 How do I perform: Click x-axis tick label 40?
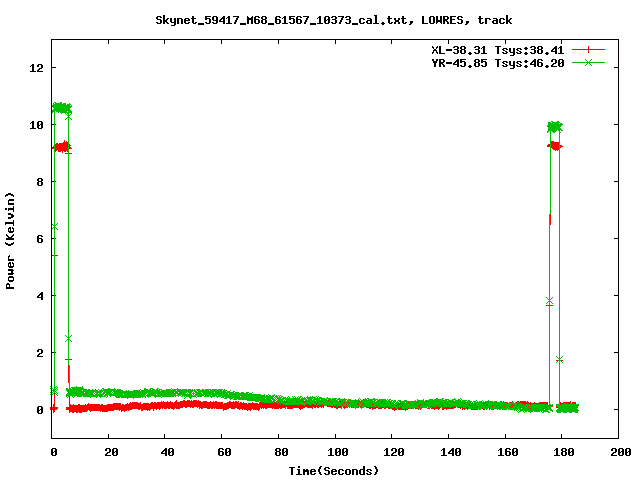167,452
